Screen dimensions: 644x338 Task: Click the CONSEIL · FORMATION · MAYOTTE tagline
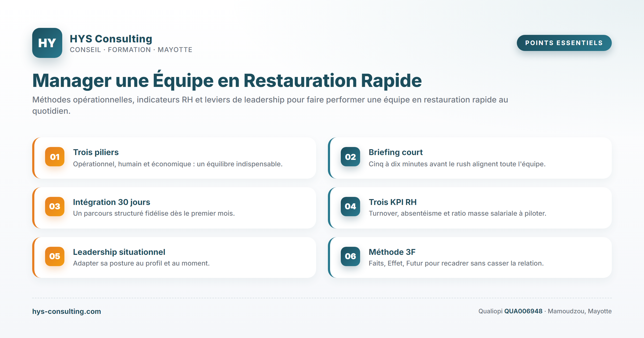pos(131,50)
